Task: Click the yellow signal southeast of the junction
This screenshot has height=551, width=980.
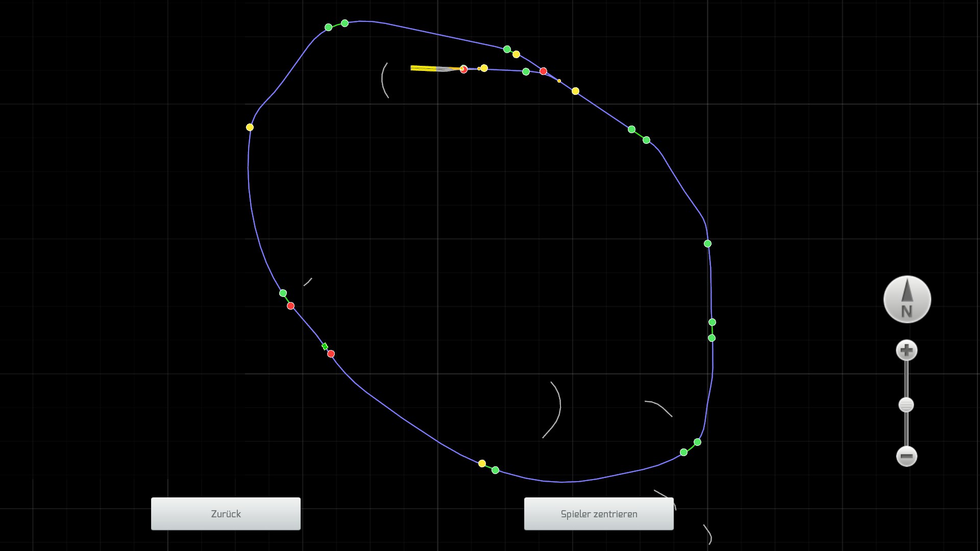Action: coord(575,91)
